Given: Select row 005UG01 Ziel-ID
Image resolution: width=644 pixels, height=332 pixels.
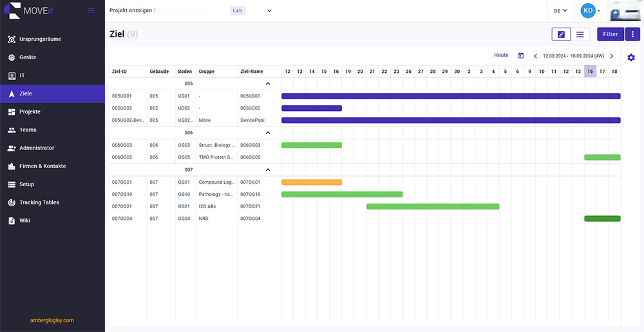Looking at the screenshot, I should 122,96.
